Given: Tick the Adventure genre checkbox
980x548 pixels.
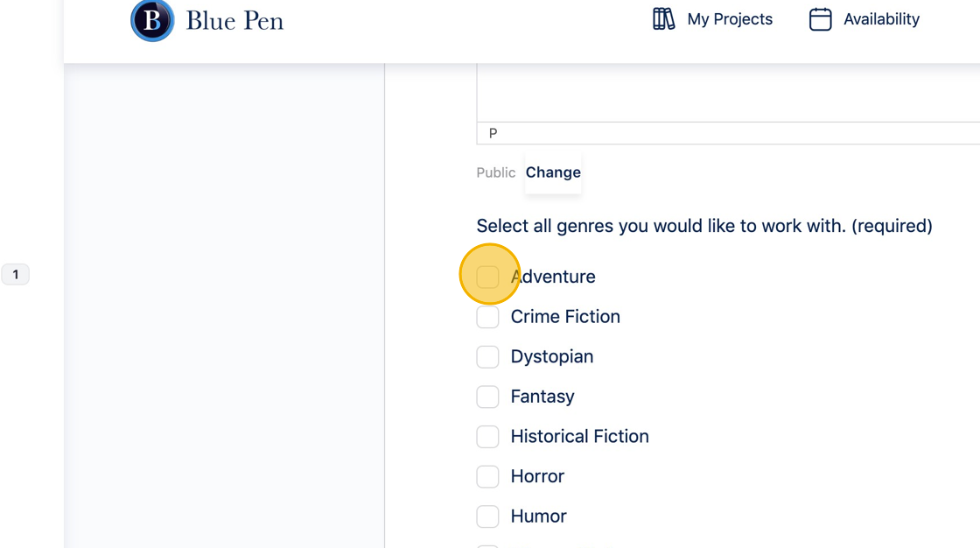Looking at the screenshot, I should click(488, 277).
